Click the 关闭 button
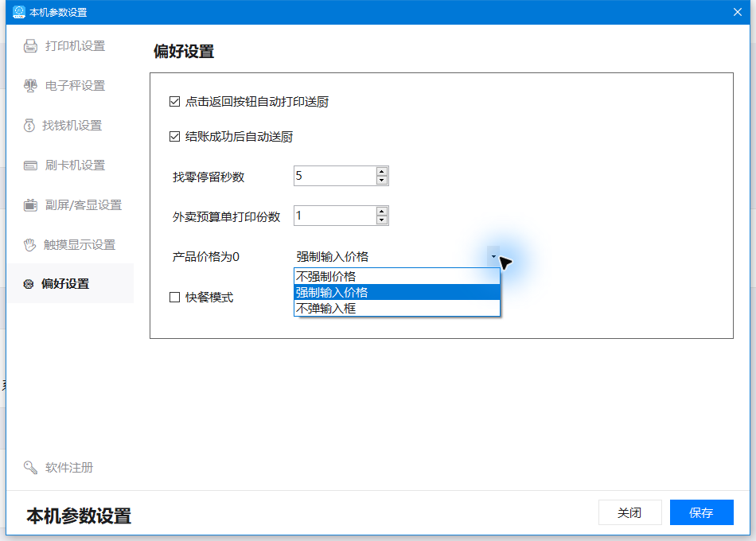756x541 pixels. coord(630,512)
